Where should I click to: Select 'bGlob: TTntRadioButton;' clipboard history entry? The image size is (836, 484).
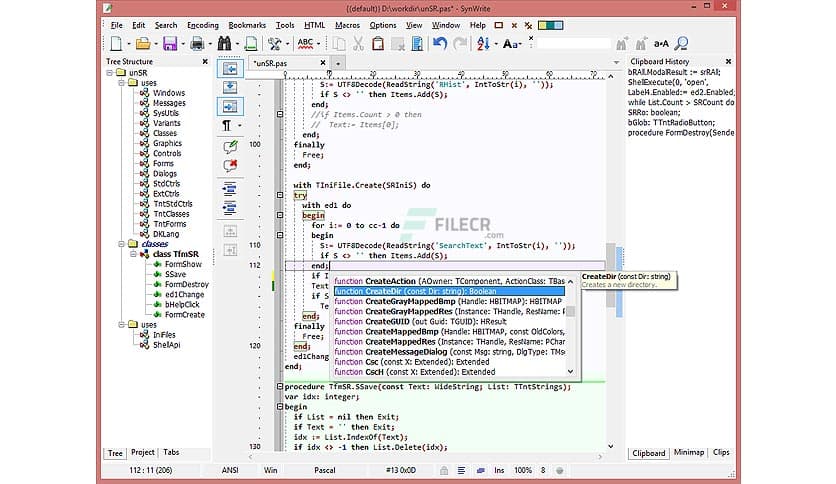tap(671, 123)
